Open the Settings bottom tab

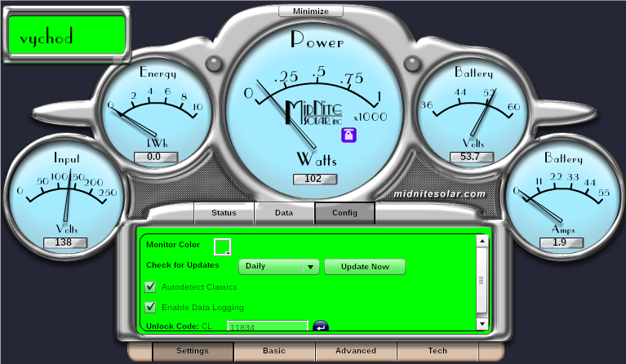[x=193, y=351]
